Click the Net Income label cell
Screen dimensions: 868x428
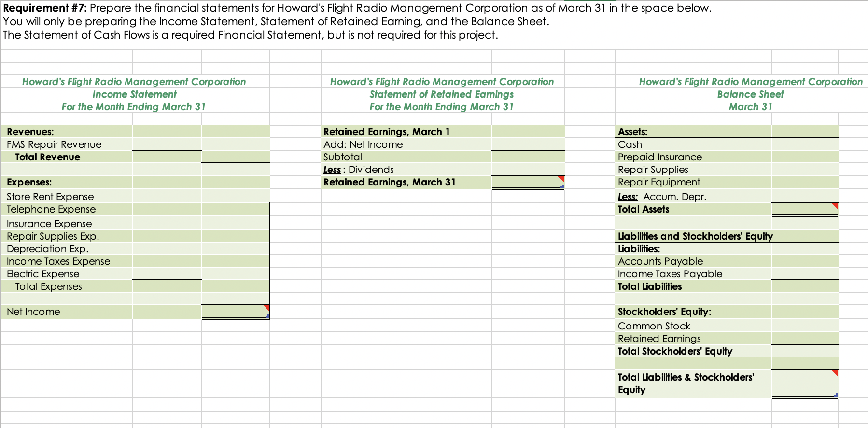(x=67, y=312)
